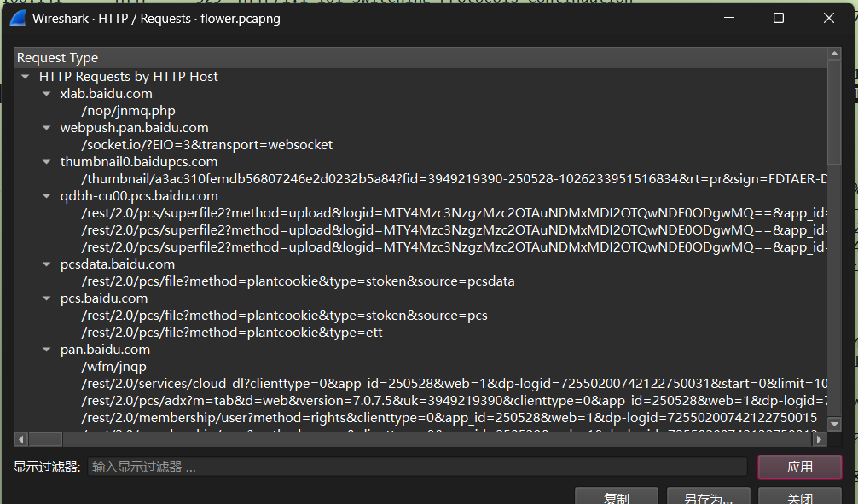Click horizontal scrollbar left arrow
The width and height of the screenshot is (858, 504).
[x=20, y=439]
